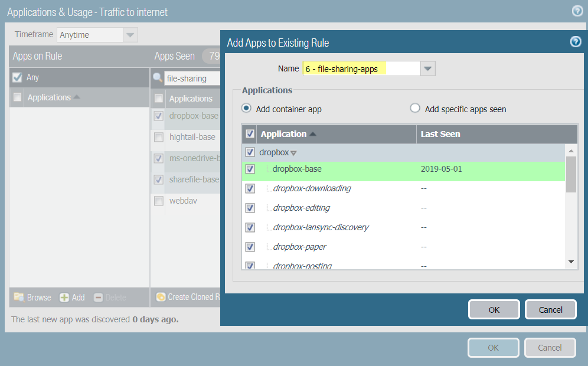Select the dropbox-downloading row text
Viewport: 588px width, 366px height.
[x=312, y=188]
